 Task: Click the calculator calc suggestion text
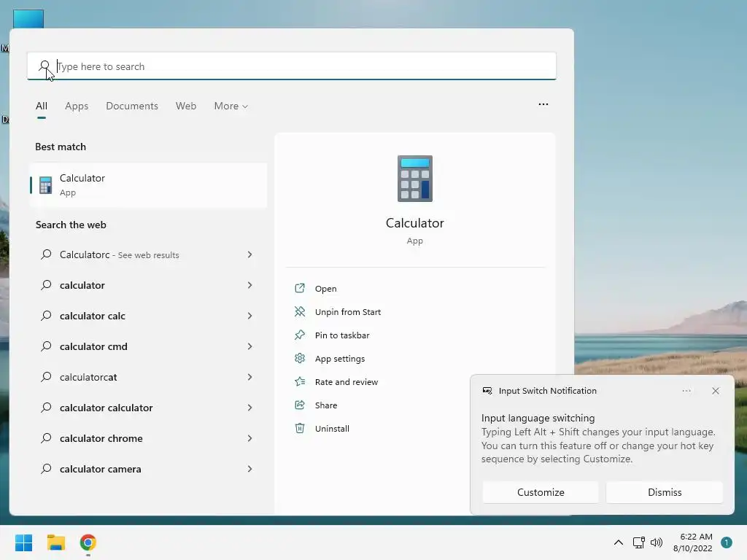point(93,316)
